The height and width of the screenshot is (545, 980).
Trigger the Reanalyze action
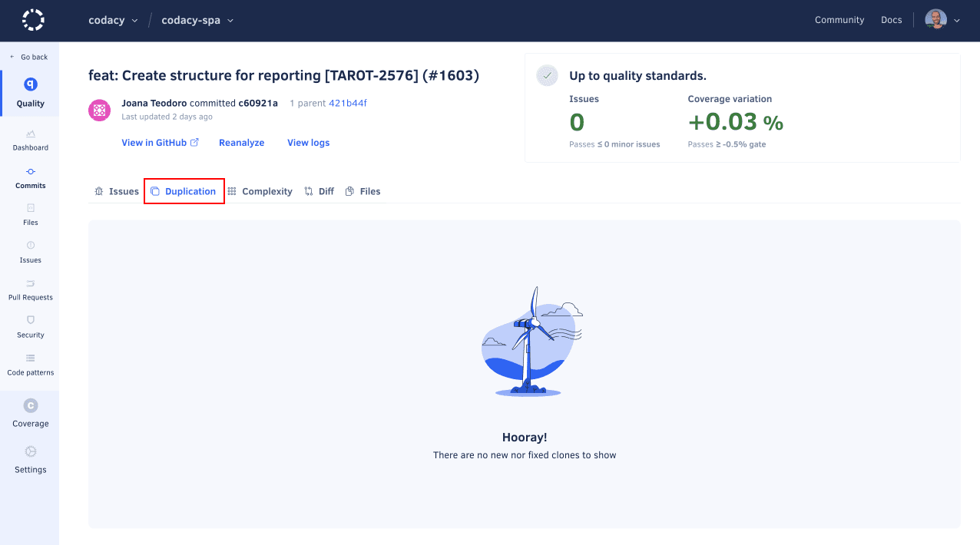point(241,142)
